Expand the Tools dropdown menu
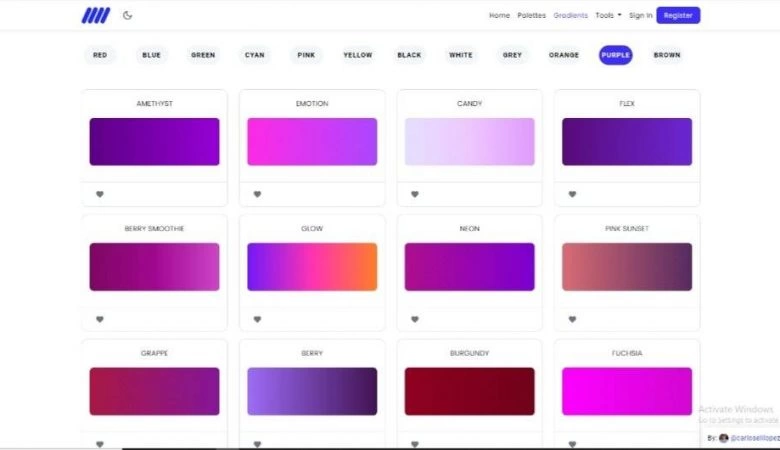The width and height of the screenshot is (780, 450). pyautogui.click(x=608, y=15)
